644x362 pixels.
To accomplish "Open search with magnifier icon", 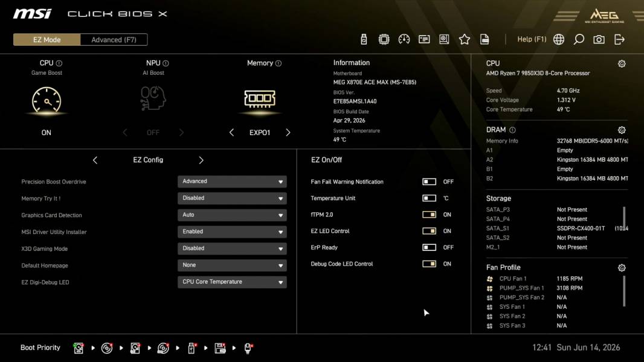I will 579,39.
